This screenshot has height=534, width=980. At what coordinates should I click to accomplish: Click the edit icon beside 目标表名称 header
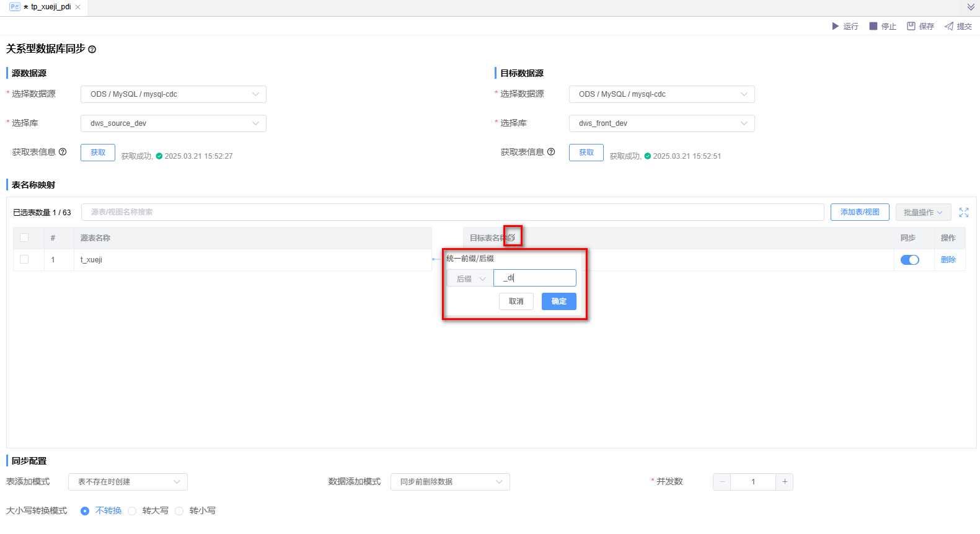click(511, 238)
